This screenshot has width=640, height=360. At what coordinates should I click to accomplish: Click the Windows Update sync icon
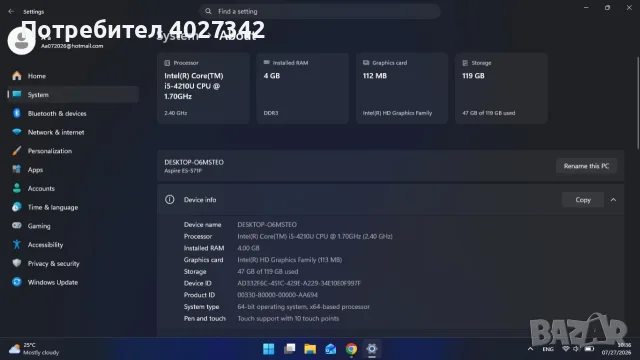tap(17, 282)
